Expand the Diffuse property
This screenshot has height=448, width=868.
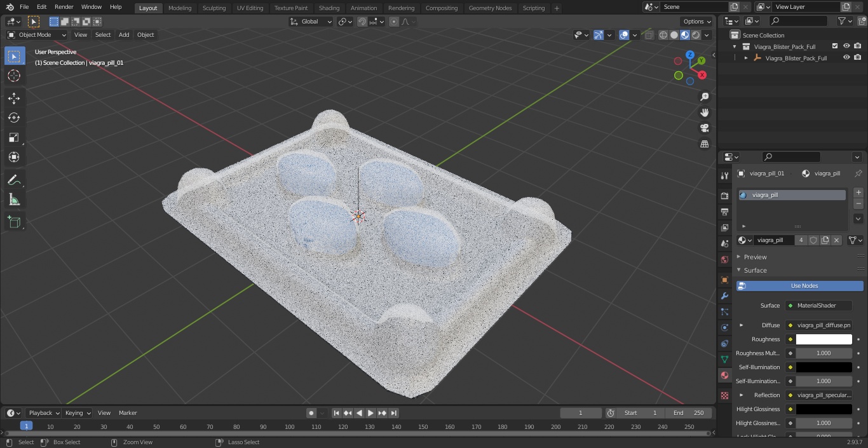click(x=741, y=325)
